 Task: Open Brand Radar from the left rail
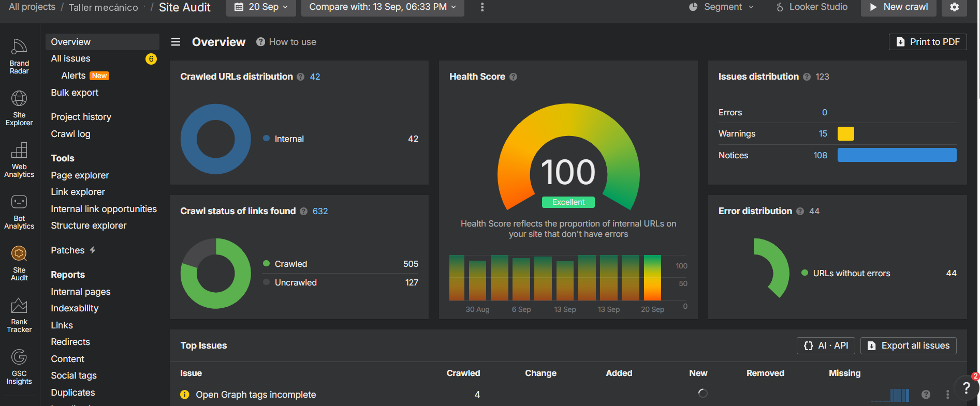coord(19,56)
